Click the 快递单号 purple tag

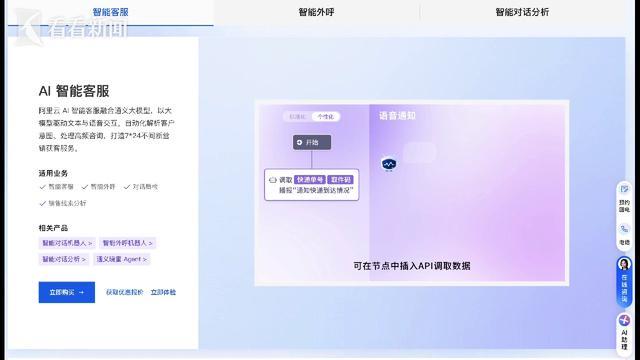pos(309,180)
